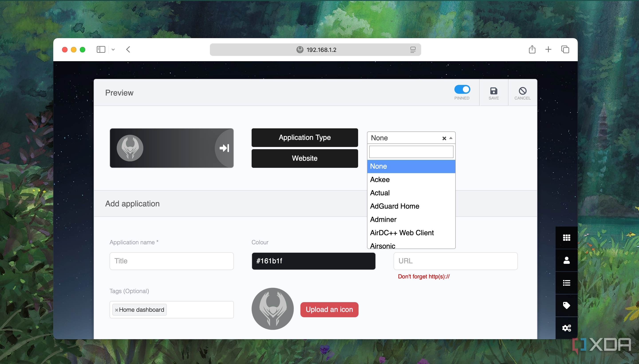Click the Application Type button

304,137
